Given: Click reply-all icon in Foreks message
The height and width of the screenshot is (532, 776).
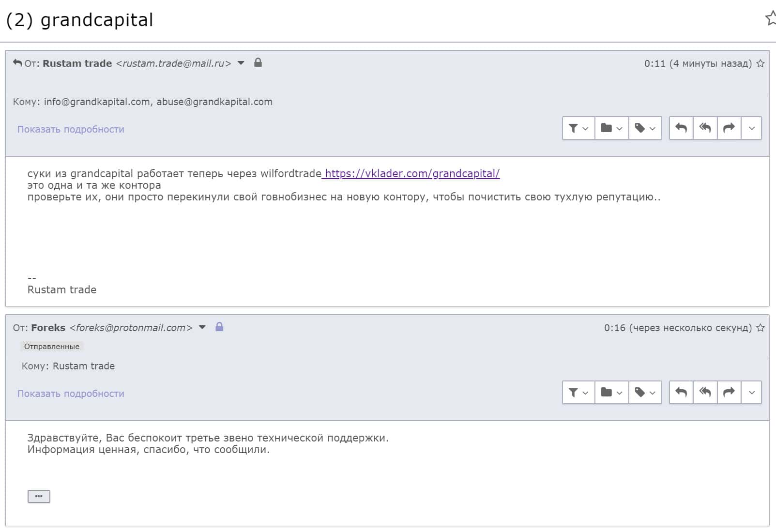Looking at the screenshot, I should 705,393.
